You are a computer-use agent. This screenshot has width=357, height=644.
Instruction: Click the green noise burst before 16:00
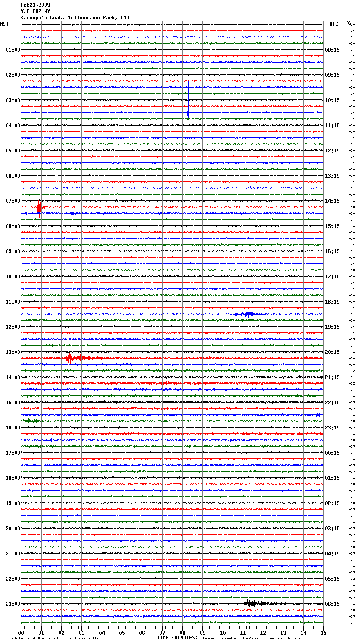point(31,421)
